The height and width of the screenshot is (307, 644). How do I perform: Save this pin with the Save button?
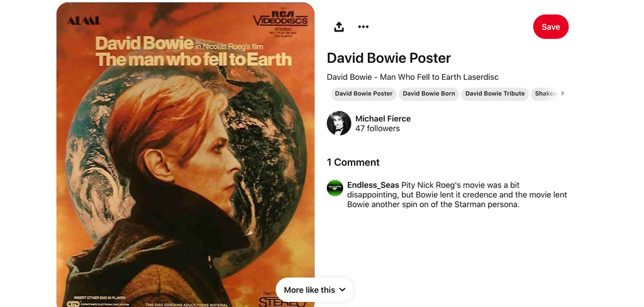(x=551, y=26)
